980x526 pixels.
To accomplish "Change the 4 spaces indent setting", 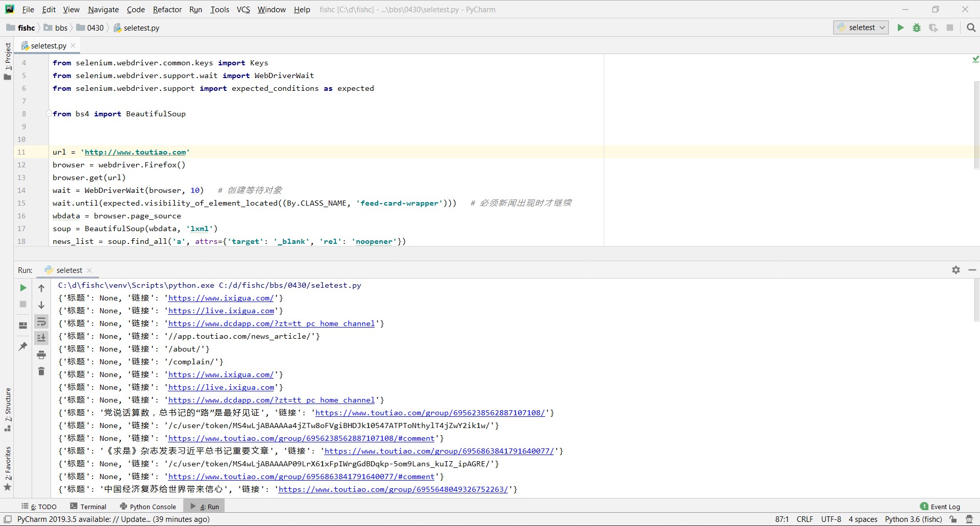I will 863,519.
